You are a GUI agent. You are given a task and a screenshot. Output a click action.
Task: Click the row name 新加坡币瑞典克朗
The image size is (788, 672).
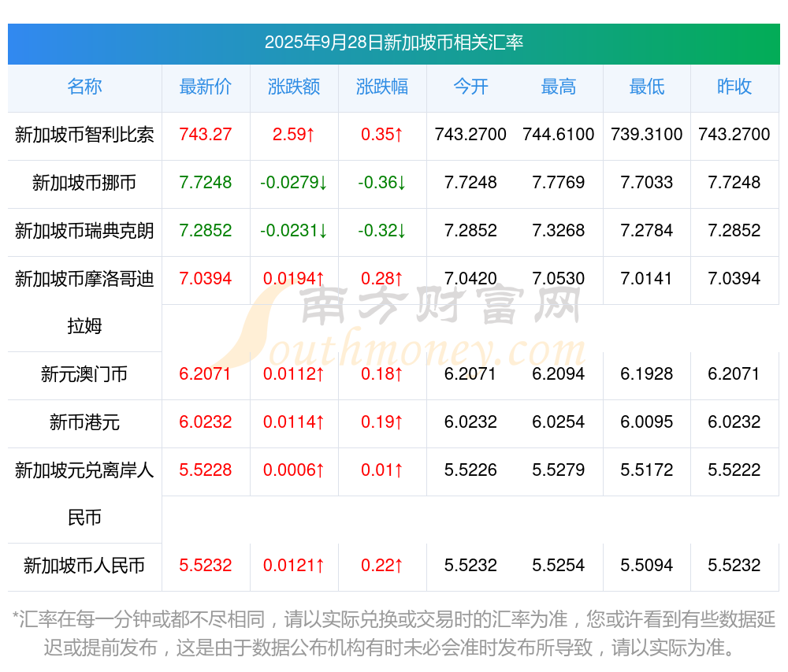(84, 231)
